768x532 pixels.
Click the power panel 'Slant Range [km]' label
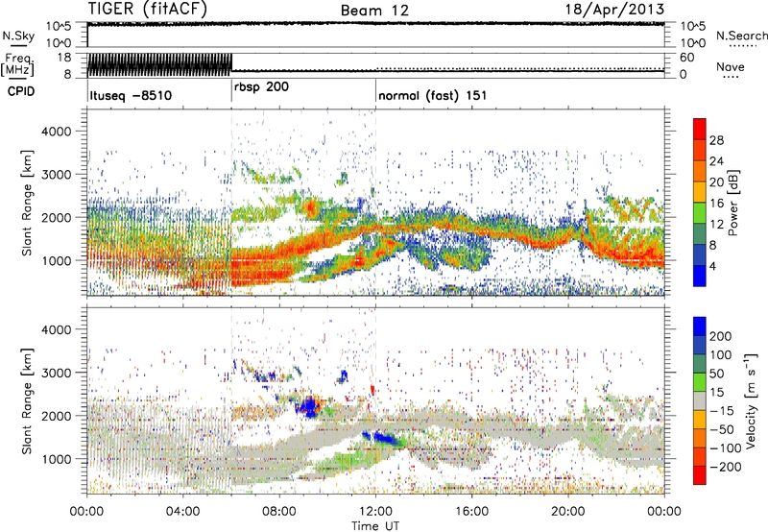pos(27,203)
